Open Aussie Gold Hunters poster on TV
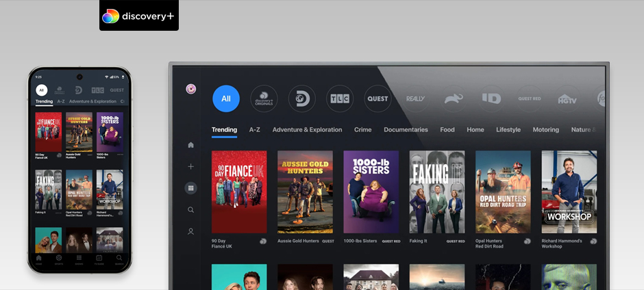 point(305,192)
